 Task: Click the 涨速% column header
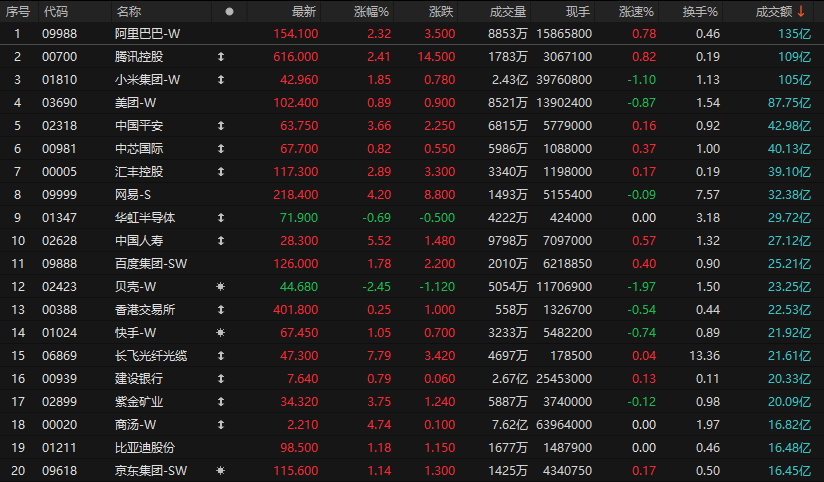(636, 11)
